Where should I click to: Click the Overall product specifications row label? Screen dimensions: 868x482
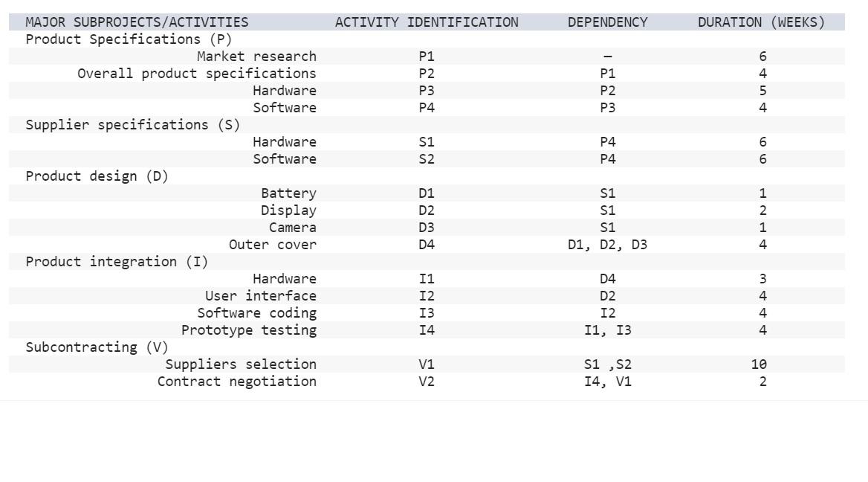click(x=196, y=74)
